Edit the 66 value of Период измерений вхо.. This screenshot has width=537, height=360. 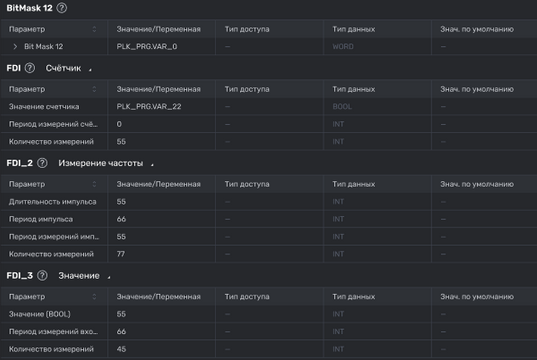tap(162, 332)
